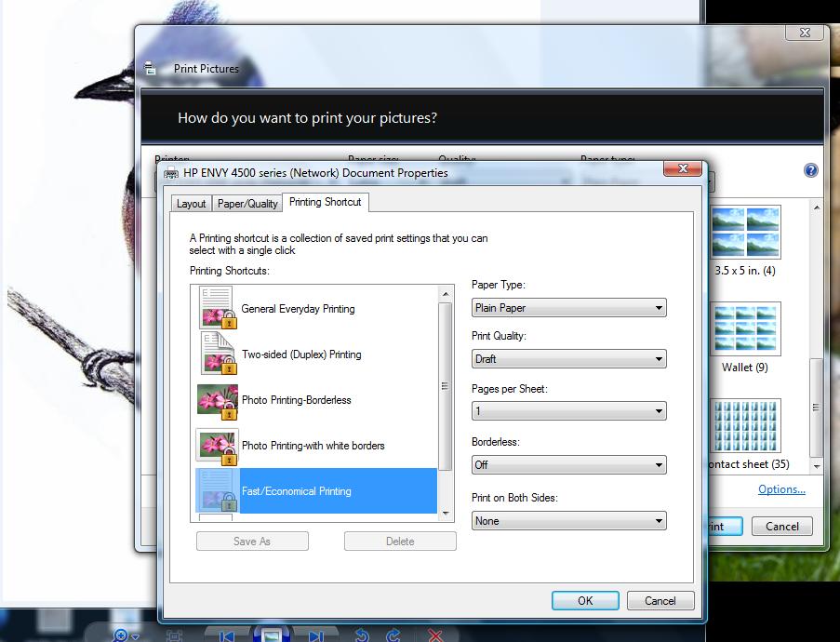Switch to the Layout tab
This screenshot has width=840, height=642.
coord(192,204)
